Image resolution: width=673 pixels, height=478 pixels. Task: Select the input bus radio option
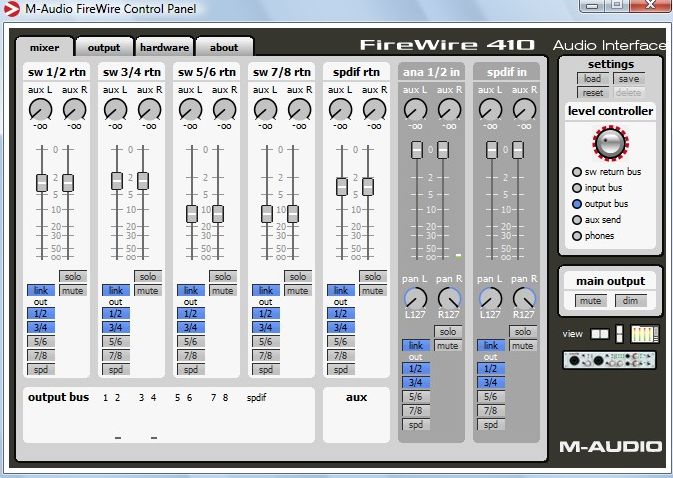tap(577, 188)
